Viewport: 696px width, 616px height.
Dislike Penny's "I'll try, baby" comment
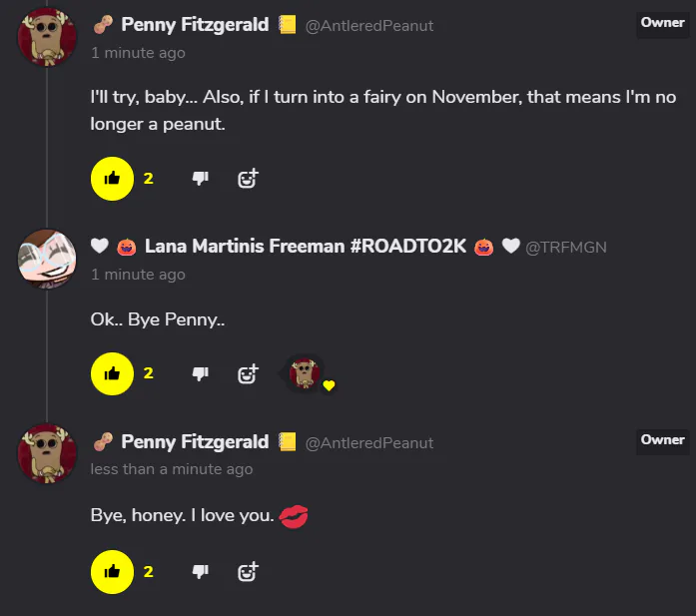200,179
